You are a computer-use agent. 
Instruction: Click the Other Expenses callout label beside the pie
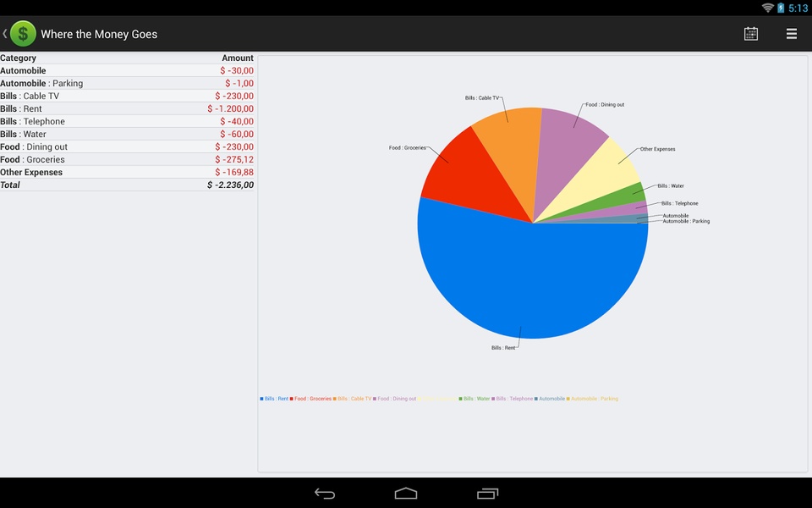[x=658, y=149]
